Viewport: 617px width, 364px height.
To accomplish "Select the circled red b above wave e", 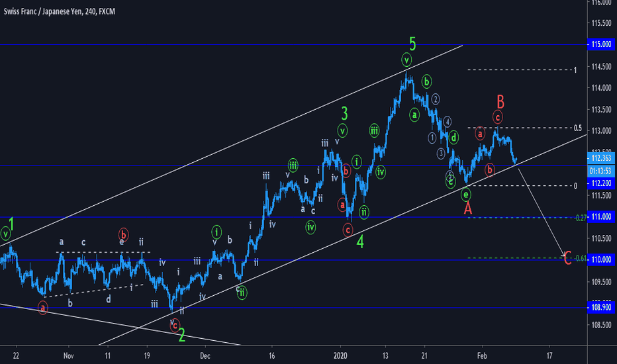I will (123, 234).
